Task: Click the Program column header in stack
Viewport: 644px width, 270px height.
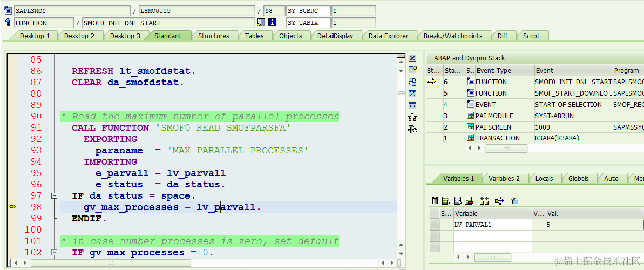Action: tap(628, 71)
